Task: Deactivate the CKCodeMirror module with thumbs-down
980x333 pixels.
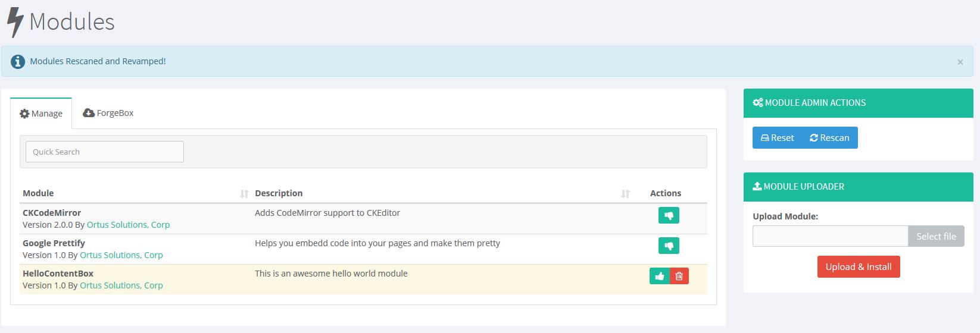Action: pyautogui.click(x=669, y=215)
